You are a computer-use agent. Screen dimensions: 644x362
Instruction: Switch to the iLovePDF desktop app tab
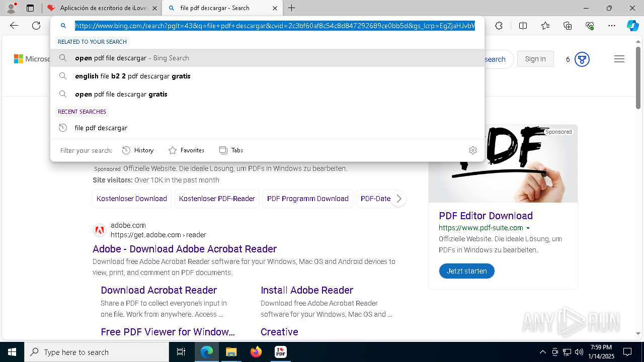[103, 8]
